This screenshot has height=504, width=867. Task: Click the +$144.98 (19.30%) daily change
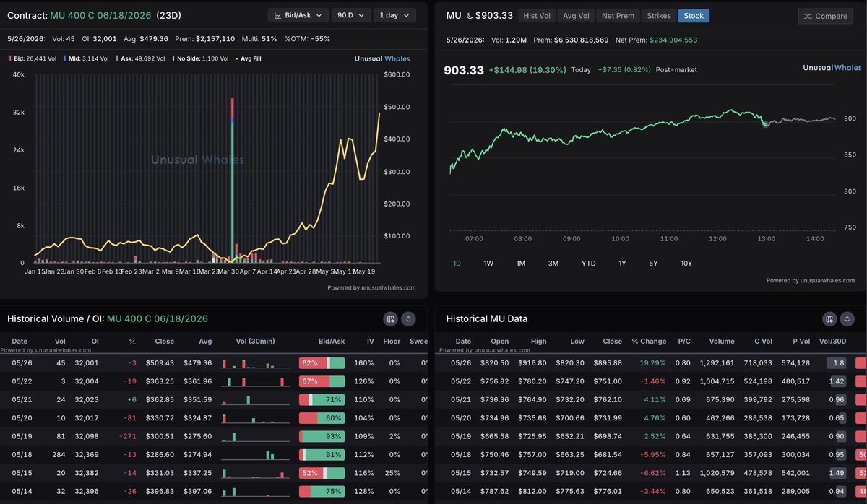527,70
